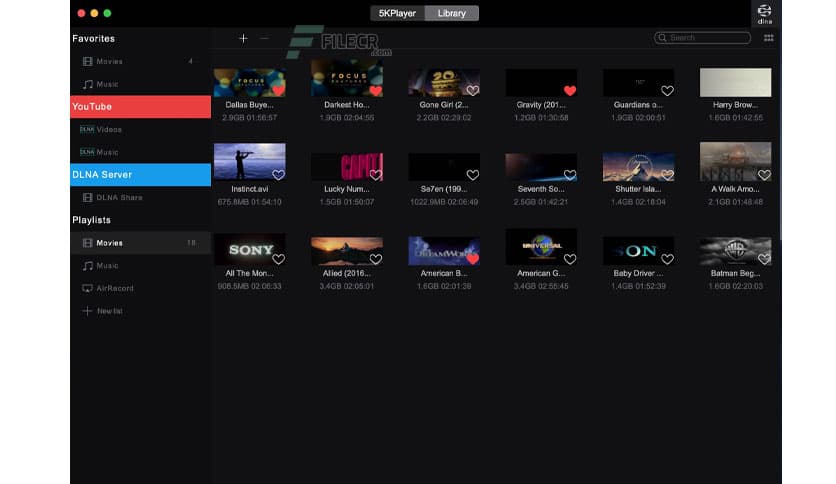836x484 pixels.
Task: Click the Playlists header
Action: click(92, 220)
